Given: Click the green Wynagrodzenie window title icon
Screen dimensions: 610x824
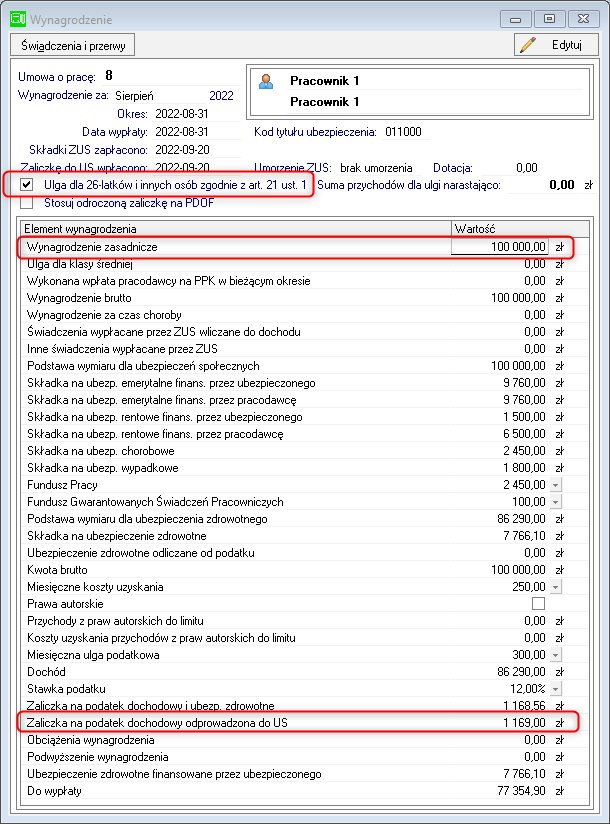Looking at the screenshot, I should (18, 19).
